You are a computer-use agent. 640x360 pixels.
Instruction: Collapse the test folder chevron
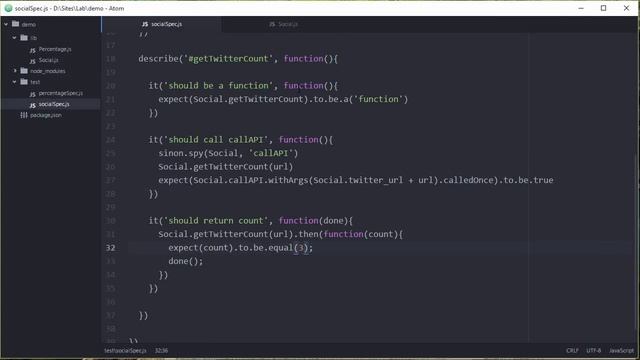click(x=14, y=82)
